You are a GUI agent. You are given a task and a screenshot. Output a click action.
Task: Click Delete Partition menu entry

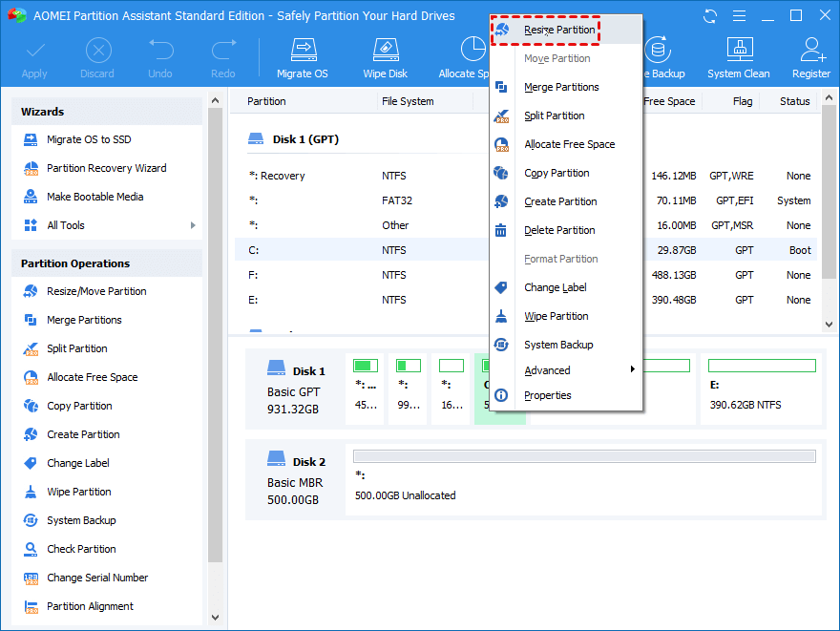coord(559,230)
